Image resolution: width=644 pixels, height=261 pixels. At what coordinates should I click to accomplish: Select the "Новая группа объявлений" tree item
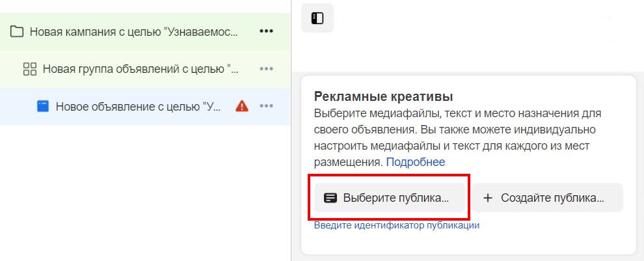coord(141,69)
